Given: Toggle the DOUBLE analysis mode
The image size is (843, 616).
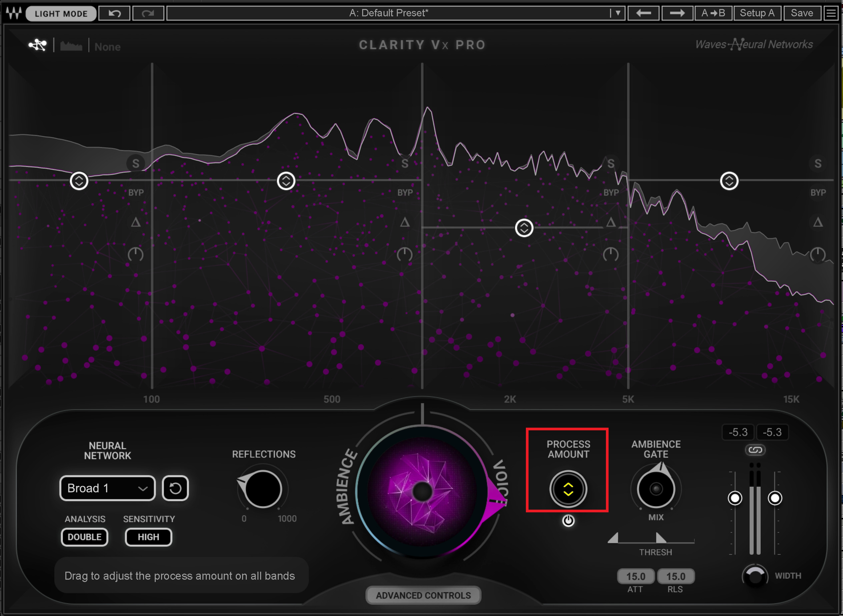Looking at the screenshot, I should (85, 537).
